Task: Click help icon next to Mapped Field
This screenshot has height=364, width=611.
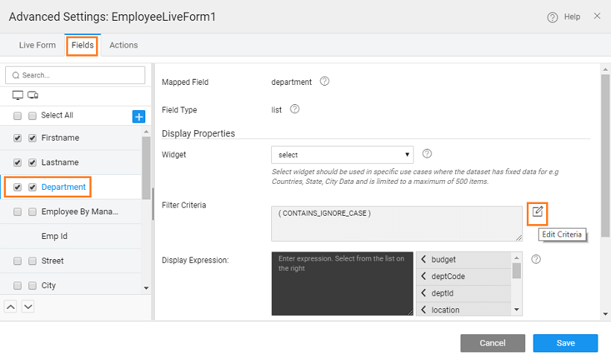Action: 324,82
